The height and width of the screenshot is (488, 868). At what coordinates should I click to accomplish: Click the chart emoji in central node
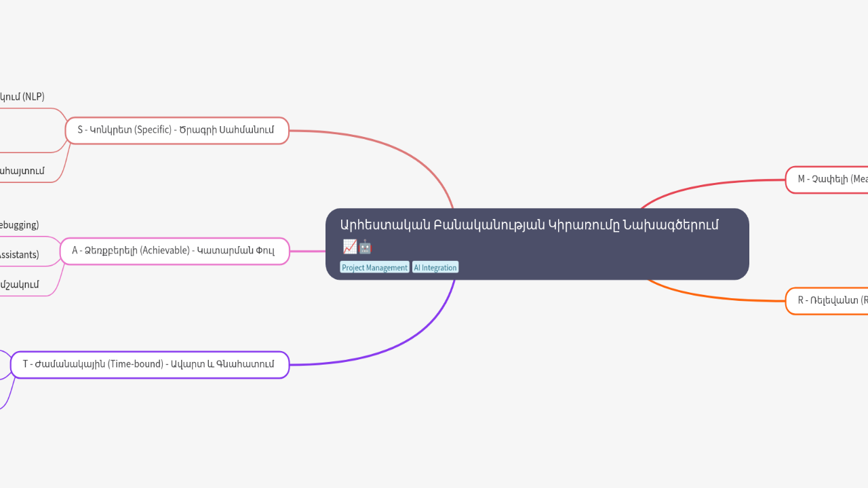[349, 247]
